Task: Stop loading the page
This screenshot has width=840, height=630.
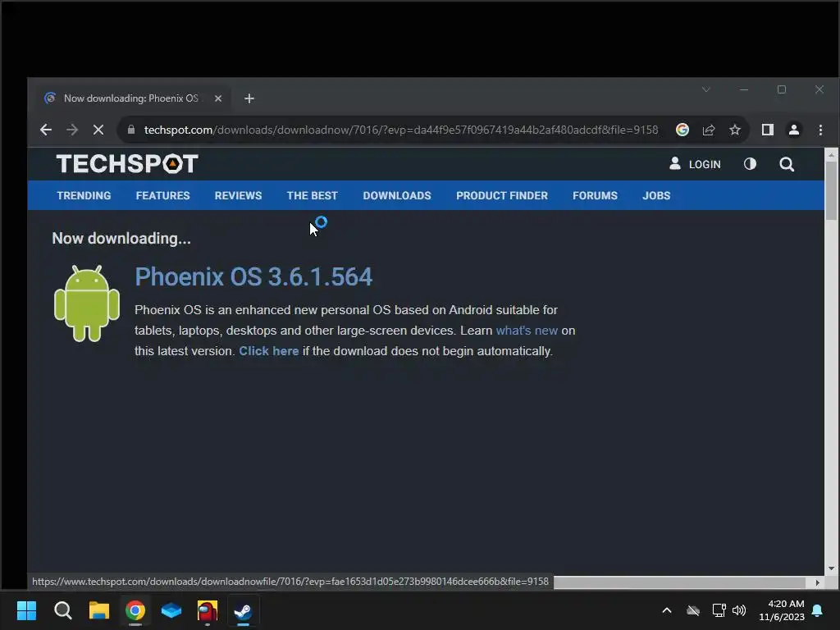Action: pos(98,130)
